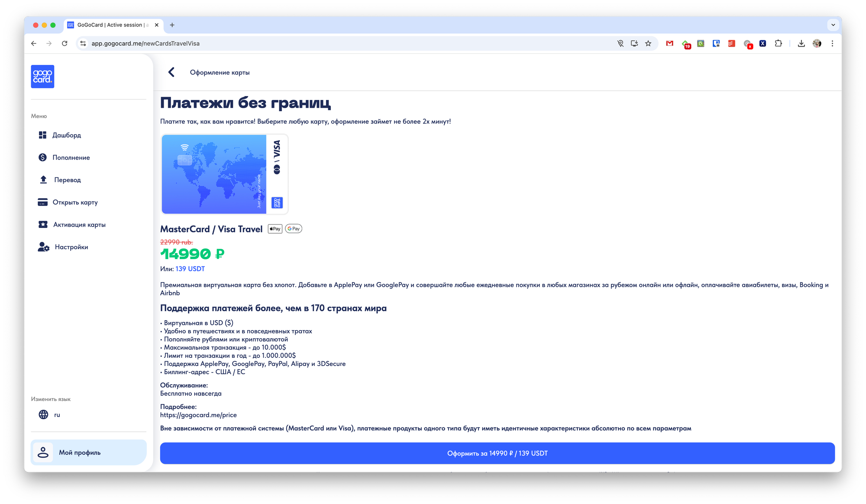The width and height of the screenshot is (866, 504).
Task: Click the 139 USDT price link
Action: [190, 269]
